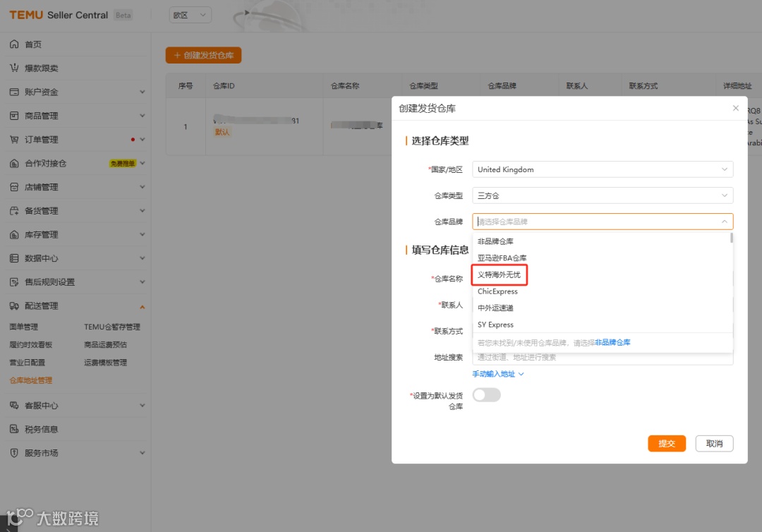Click the 合作对接仓 warehouse icon
Viewport: 762px width, 532px height.
pos(14,163)
